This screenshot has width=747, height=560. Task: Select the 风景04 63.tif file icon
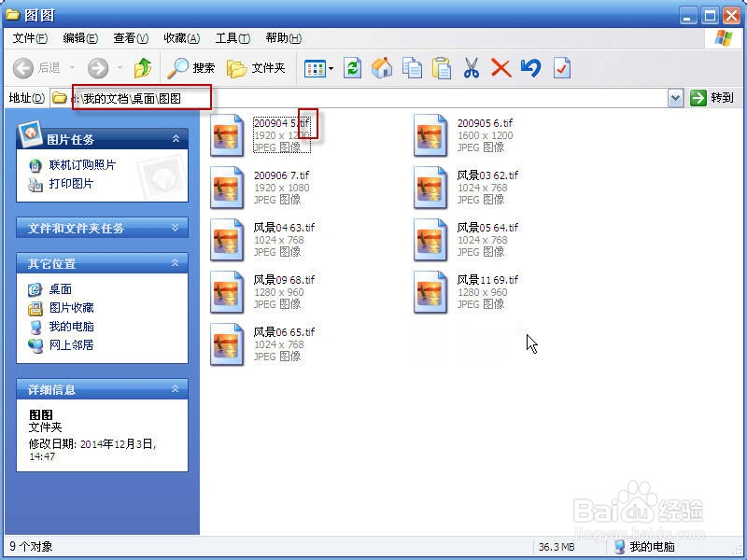click(x=227, y=240)
